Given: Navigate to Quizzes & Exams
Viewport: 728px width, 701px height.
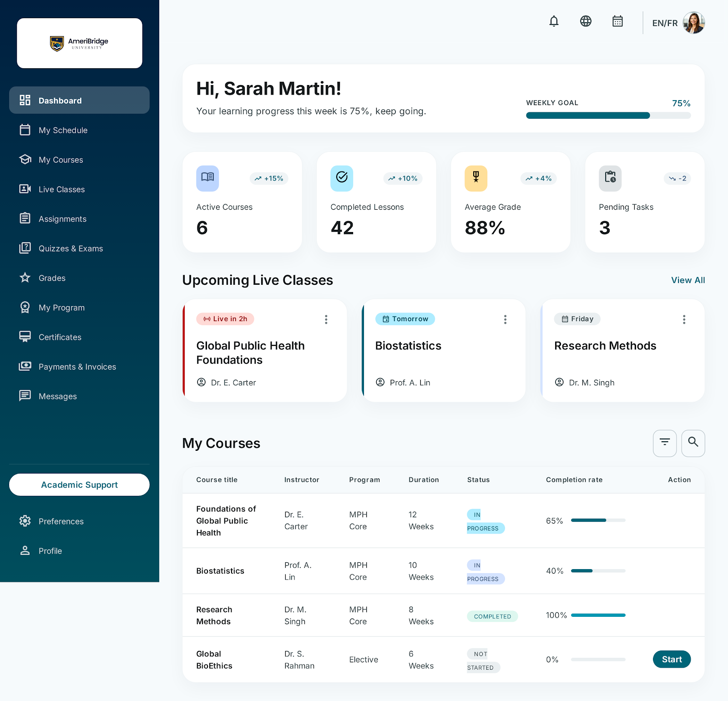Looking at the screenshot, I should click(x=79, y=248).
